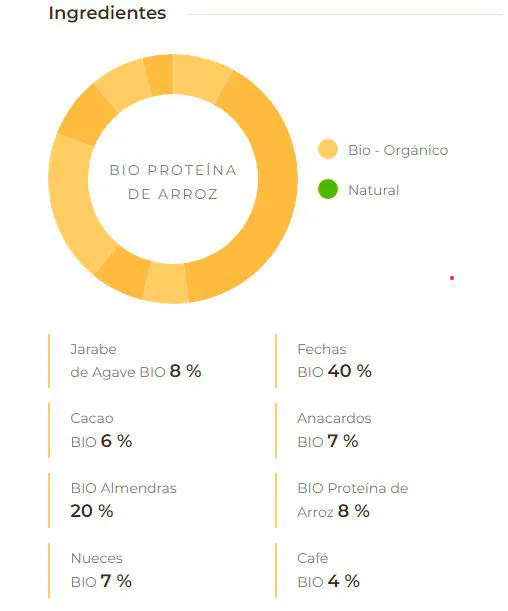Select the Café BIO 4 % ingredient
Viewport: 508px width, 611px height.
pos(328,570)
